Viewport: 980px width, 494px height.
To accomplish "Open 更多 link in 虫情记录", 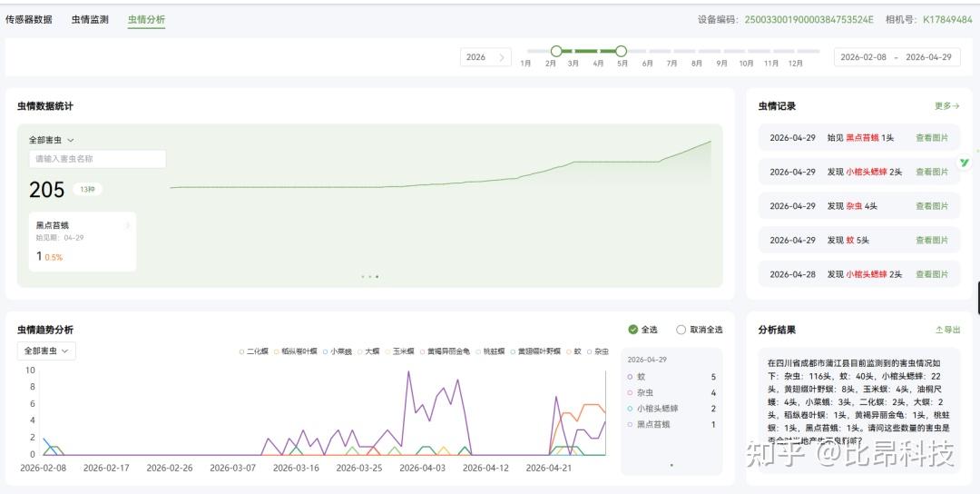I will pos(946,105).
